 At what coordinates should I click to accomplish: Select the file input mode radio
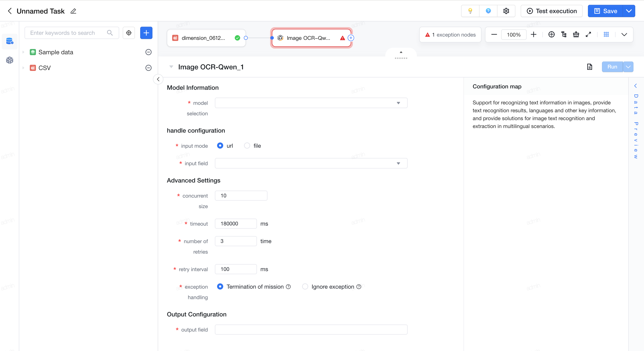(247, 146)
